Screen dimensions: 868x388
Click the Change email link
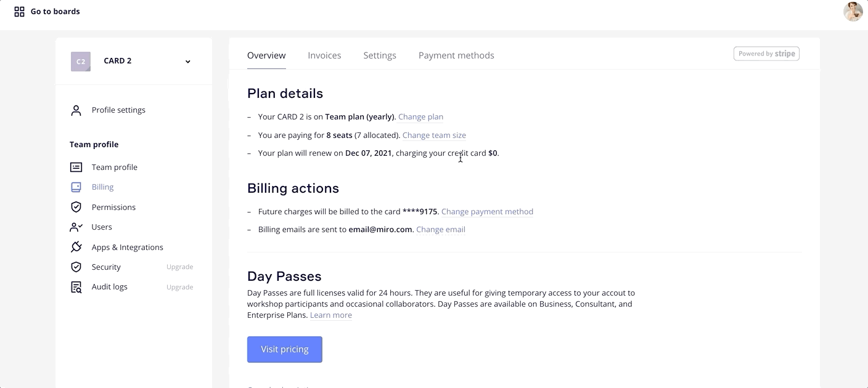click(440, 230)
